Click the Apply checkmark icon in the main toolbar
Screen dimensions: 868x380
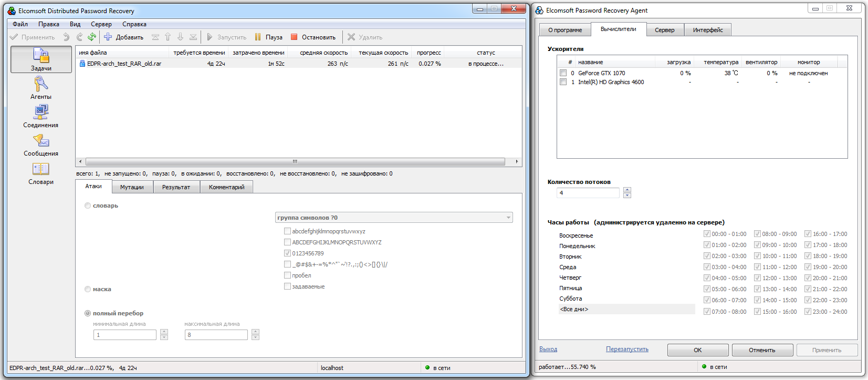(x=14, y=37)
